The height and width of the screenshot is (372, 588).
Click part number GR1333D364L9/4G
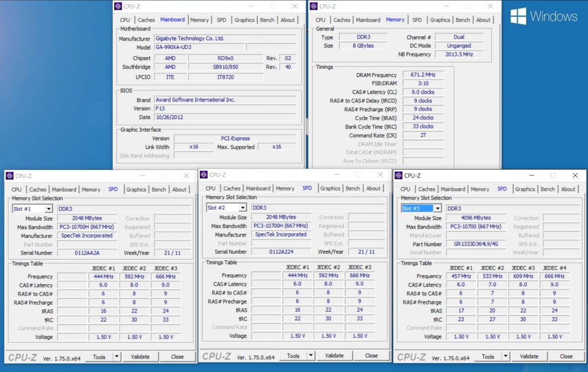476,244
